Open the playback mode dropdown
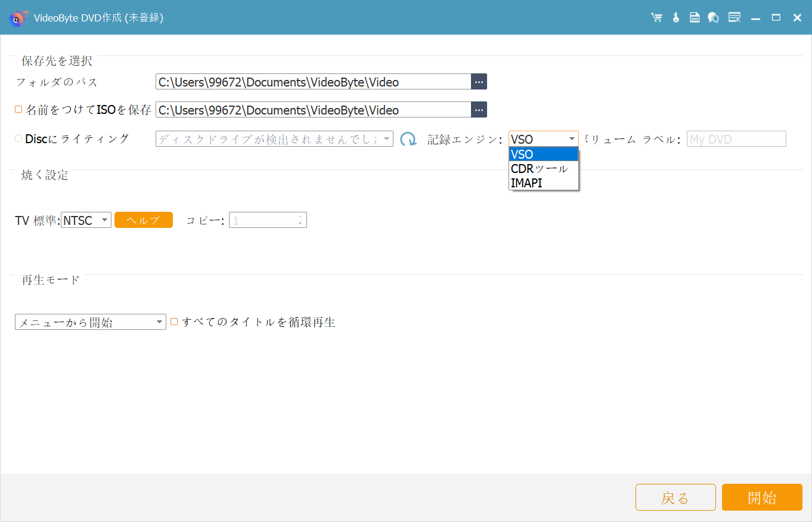This screenshot has width=812, height=522. pos(90,322)
